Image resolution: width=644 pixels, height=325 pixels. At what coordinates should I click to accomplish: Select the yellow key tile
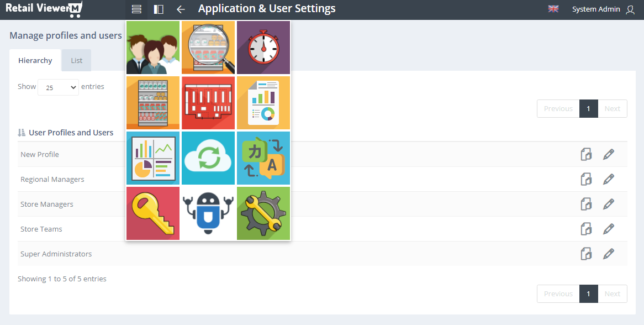point(153,213)
